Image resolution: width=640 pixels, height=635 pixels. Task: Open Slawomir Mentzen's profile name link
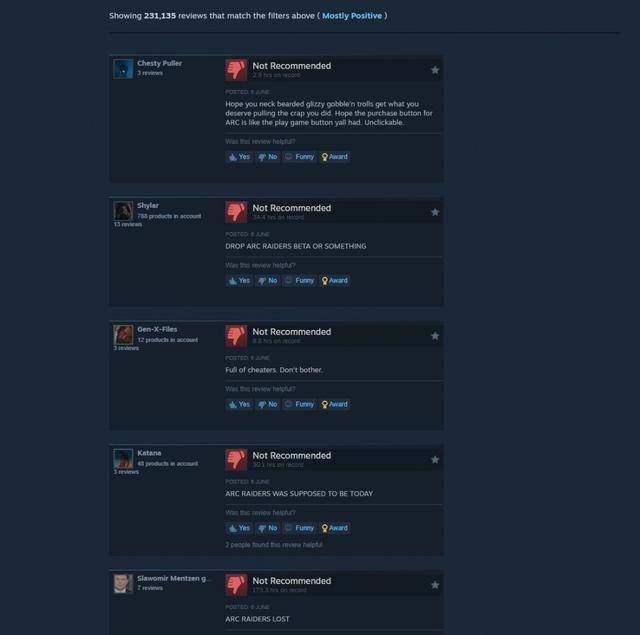(174, 578)
